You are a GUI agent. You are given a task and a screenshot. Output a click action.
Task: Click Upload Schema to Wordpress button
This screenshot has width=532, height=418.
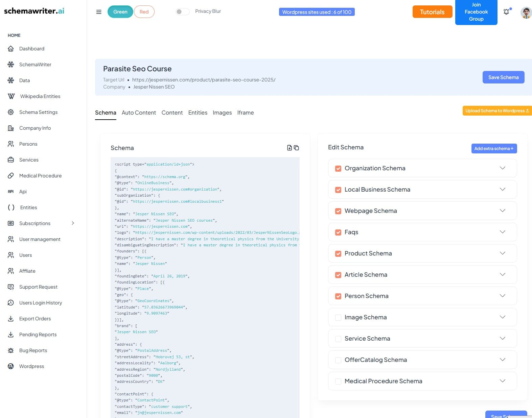click(x=497, y=111)
